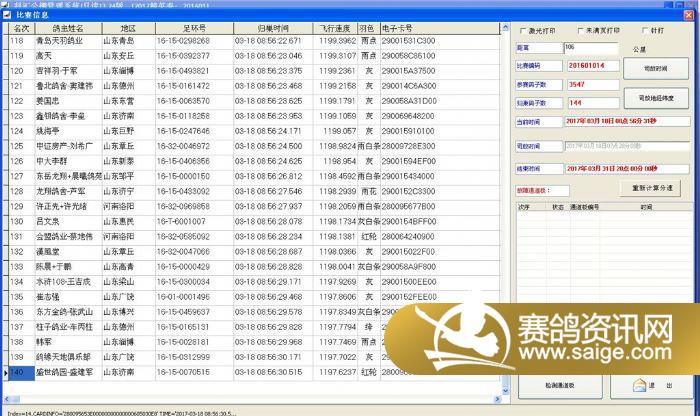Enable the 激光打印 checkbox
This screenshot has height=416, width=700.
click(x=521, y=30)
